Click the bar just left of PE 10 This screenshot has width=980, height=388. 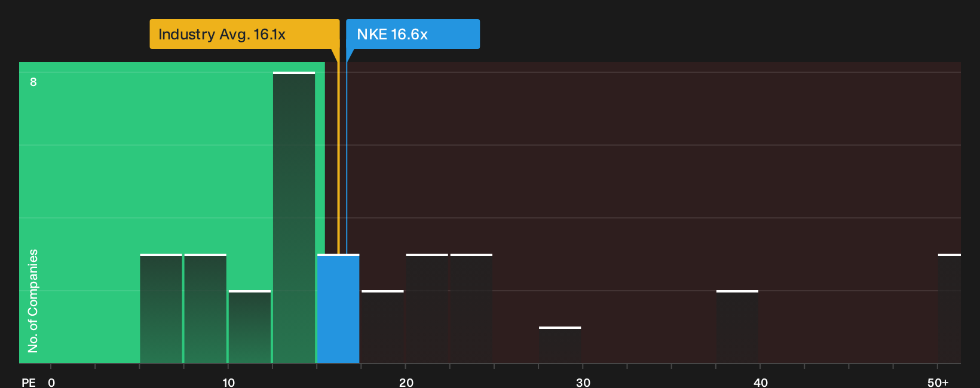click(x=206, y=309)
